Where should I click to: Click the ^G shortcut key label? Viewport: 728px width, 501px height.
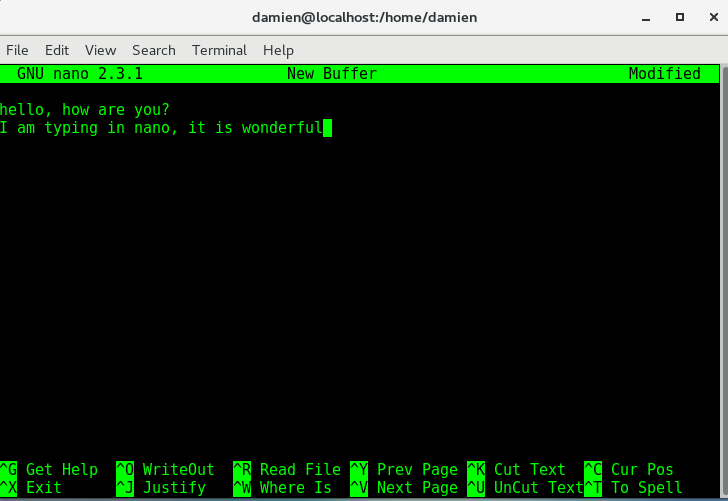click(x=8, y=469)
